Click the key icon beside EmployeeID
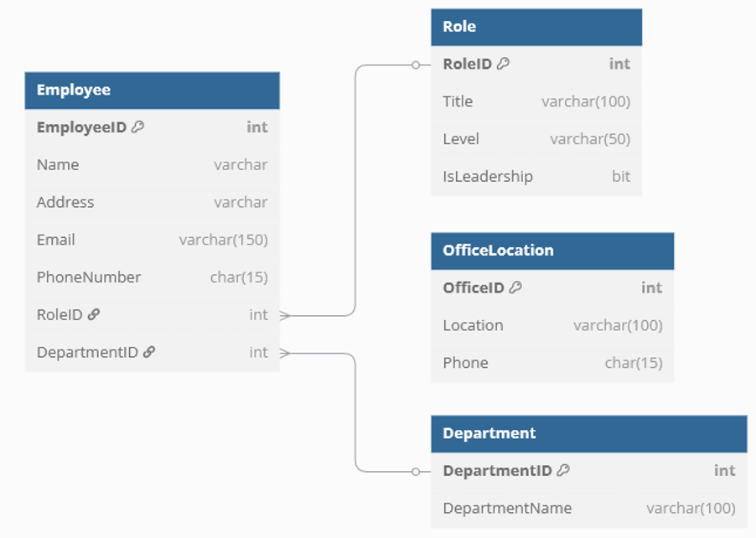 pos(138,127)
